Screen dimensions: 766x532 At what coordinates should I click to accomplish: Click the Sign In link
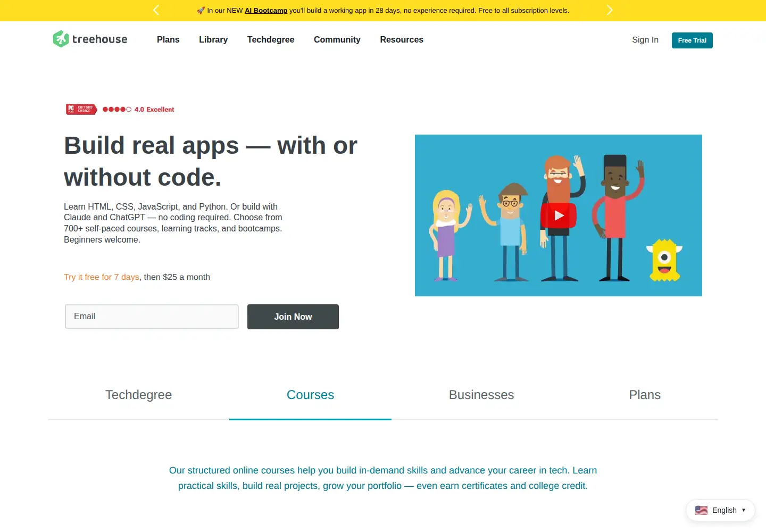[645, 40]
